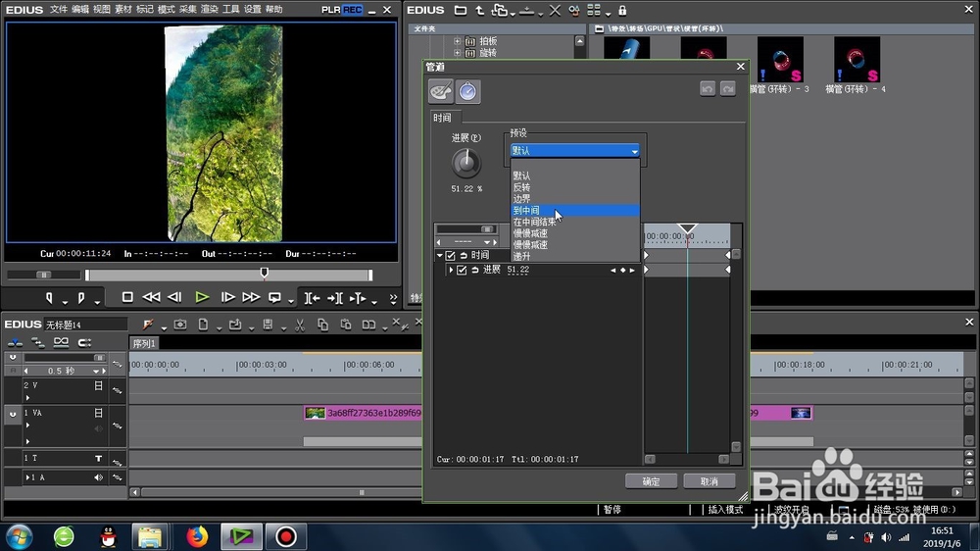Jump to the next edit point
Image resolution: width=980 pixels, height=551 pixels.
[x=335, y=298]
